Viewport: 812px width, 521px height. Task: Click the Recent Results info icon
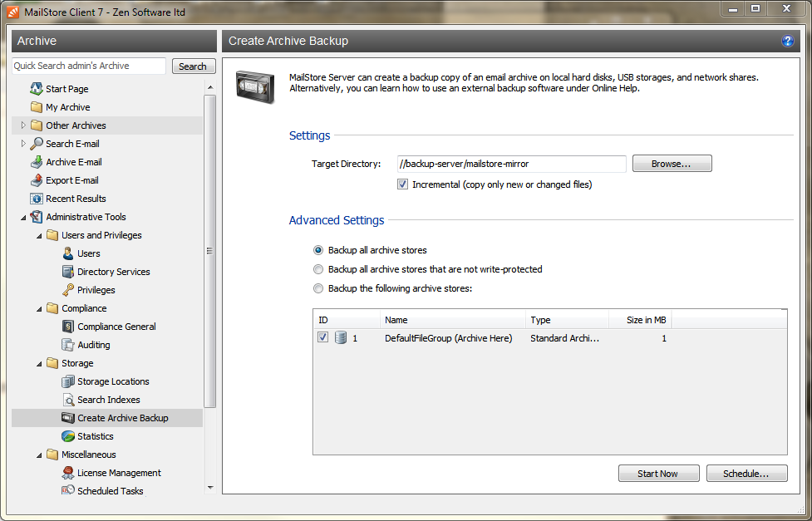click(x=37, y=199)
